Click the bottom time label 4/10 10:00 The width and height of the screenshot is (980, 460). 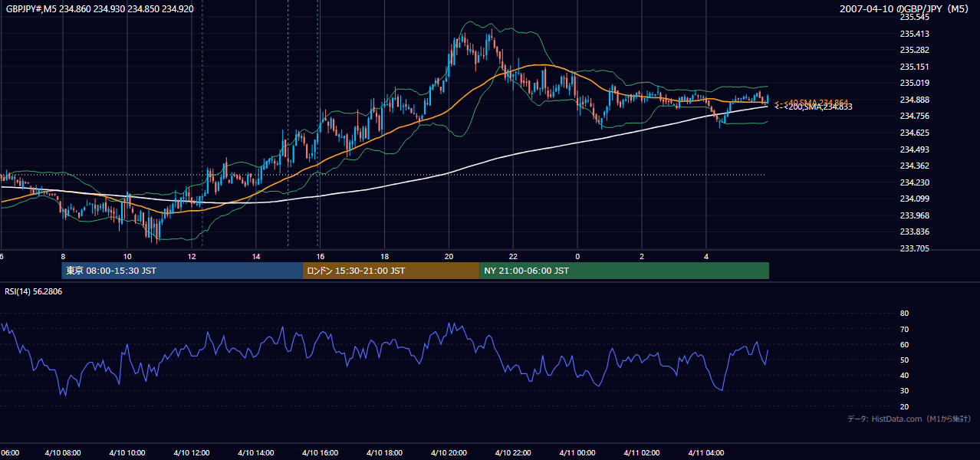(127, 453)
